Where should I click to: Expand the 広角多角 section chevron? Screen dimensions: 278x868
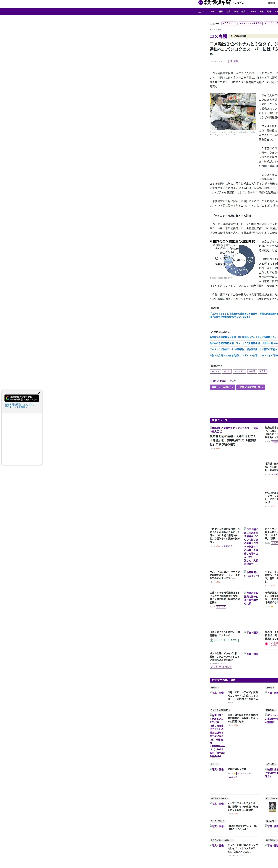[275, 710]
